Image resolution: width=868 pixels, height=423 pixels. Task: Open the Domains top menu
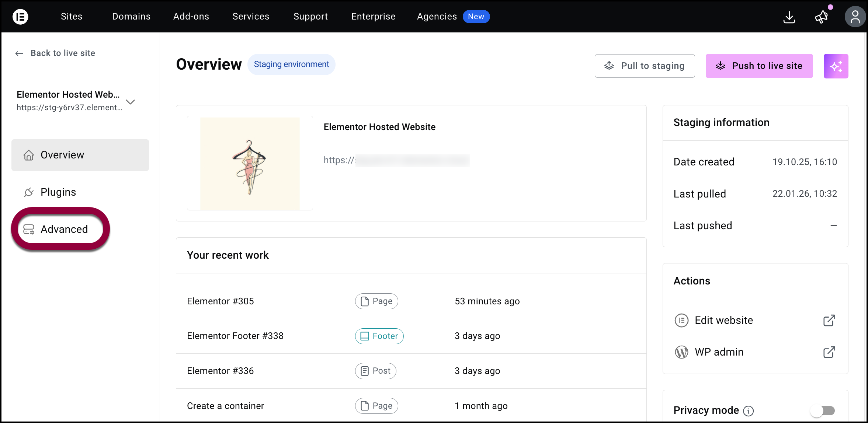131,17
